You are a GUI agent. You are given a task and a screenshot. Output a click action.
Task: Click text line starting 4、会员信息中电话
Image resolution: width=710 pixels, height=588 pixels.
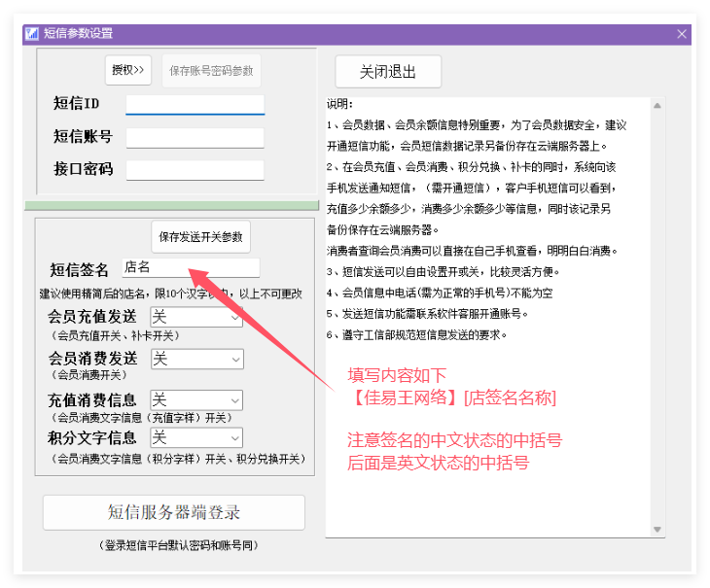440,294
